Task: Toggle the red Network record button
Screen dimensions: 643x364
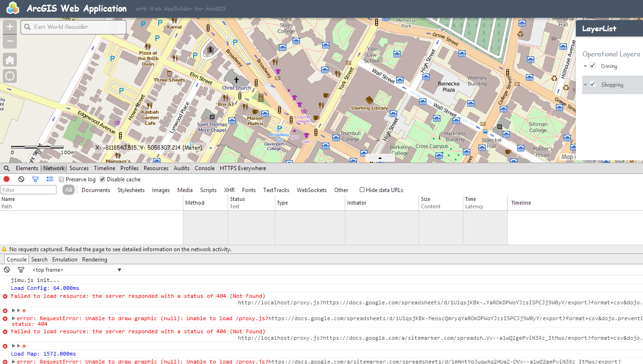Action: pyautogui.click(x=7, y=179)
